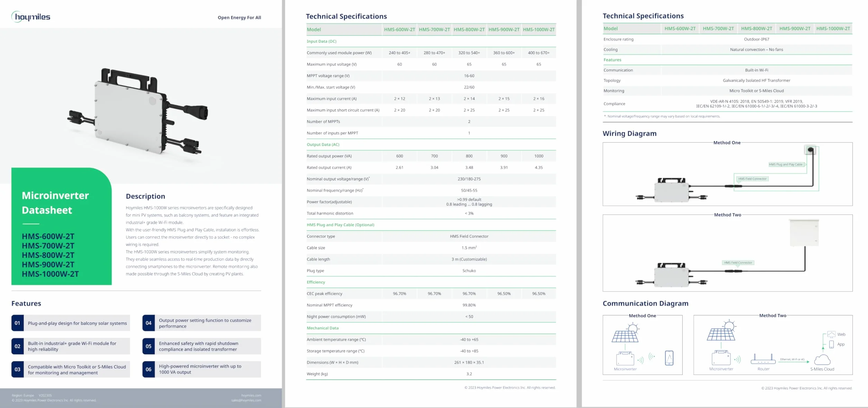
Task: Click the "50/45-55" nominal frequency value
Action: pos(469,190)
